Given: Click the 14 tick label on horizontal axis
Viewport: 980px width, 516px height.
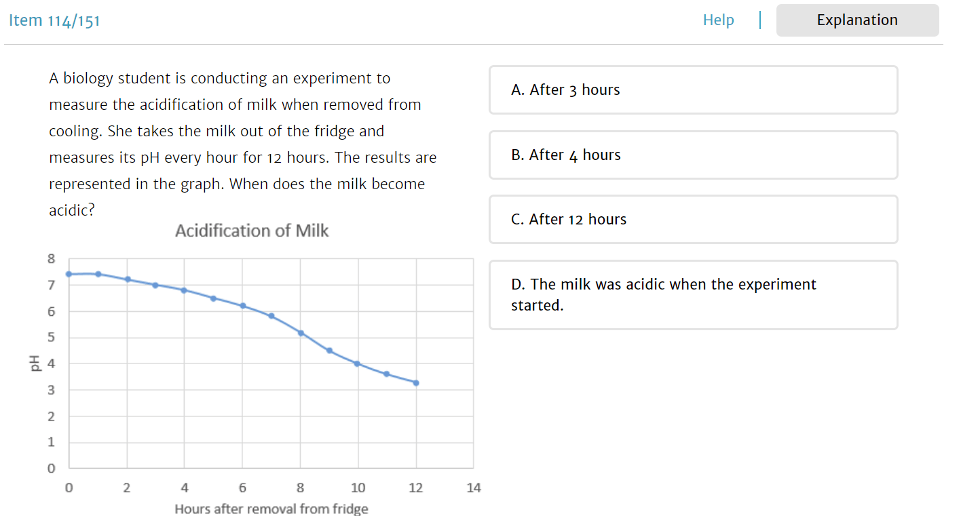Looking at the screenshot, I should [474, 488].
